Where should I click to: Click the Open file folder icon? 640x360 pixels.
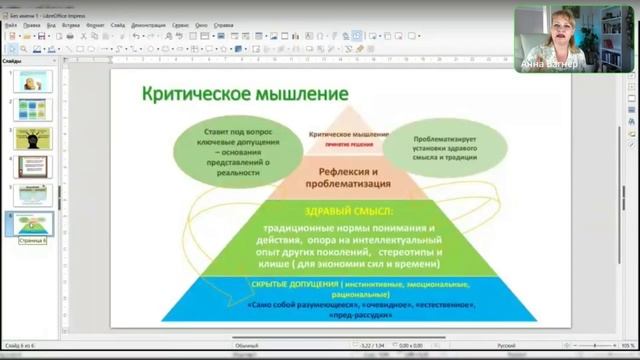point(27,36)
